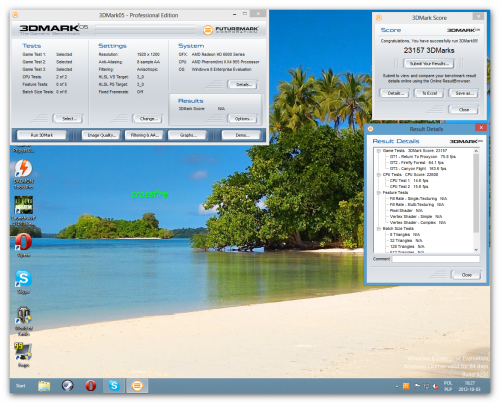
Task: Click the POL language indicator
Action: point(448,386)
